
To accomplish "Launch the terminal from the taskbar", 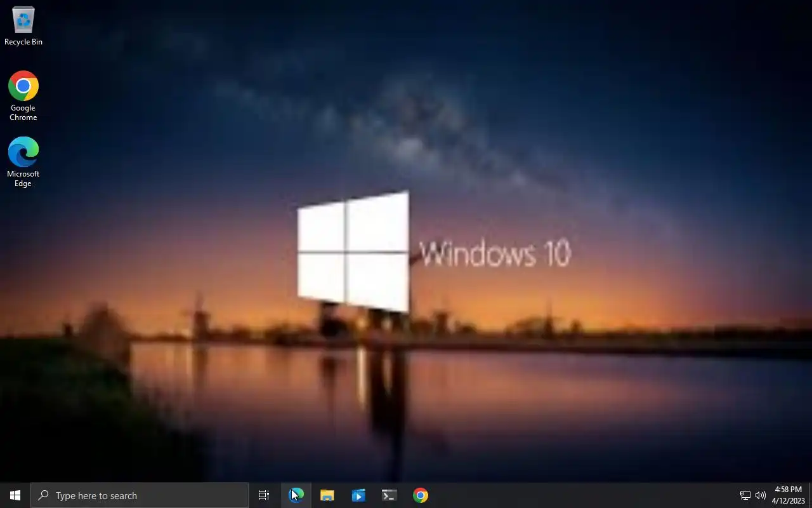I will coord(390,495).
